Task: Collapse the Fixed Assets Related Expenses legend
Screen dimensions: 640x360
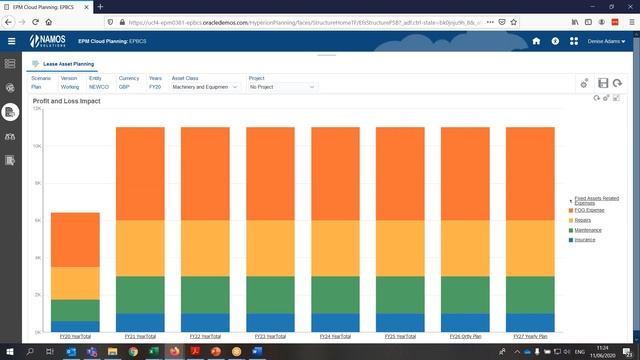Action: point(571,201)
